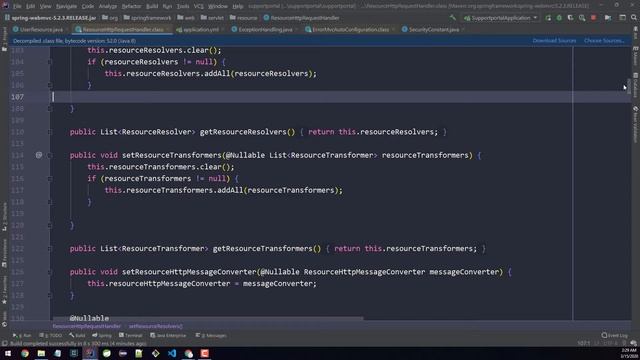Click the 'web' breadcrumb folder
640x360 pixels.
pyautogui.click(x=187, y=18)
